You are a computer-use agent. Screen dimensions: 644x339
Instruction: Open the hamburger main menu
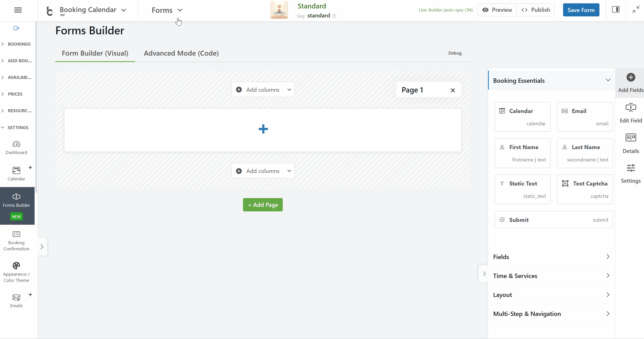(x=18, y=10)
